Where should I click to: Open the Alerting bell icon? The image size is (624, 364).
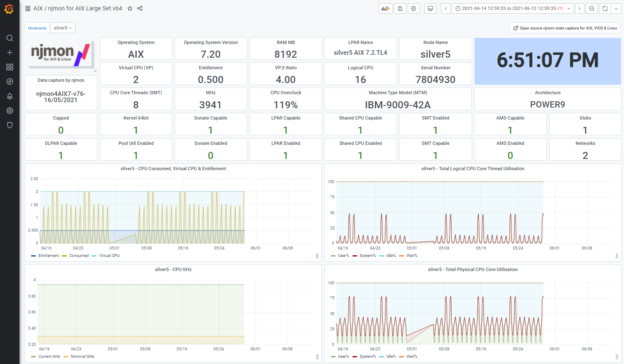[x=10, y=96]
